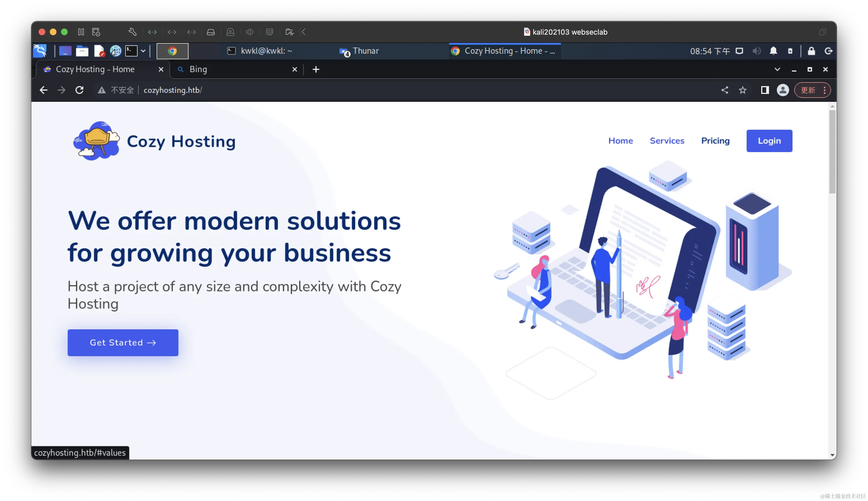Mute the volume speaker in panel
This screenshot has height=501, width=868.
pos(756,51)
